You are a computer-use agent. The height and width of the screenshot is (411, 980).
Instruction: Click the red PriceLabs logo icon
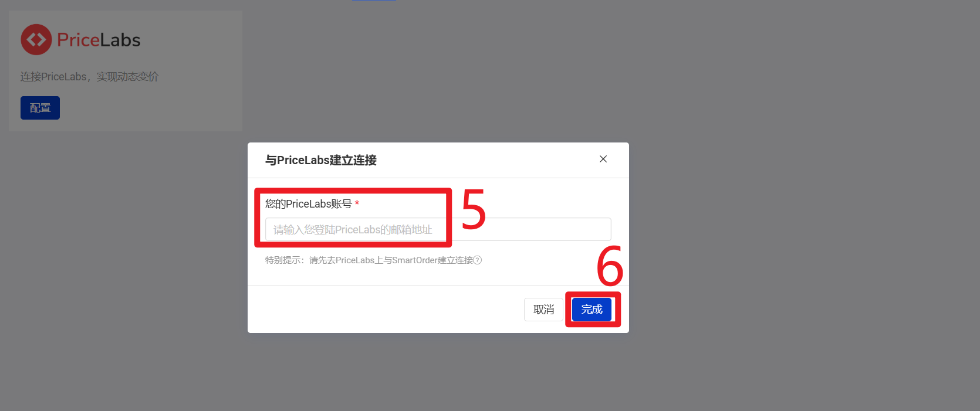tap(36, 39)
